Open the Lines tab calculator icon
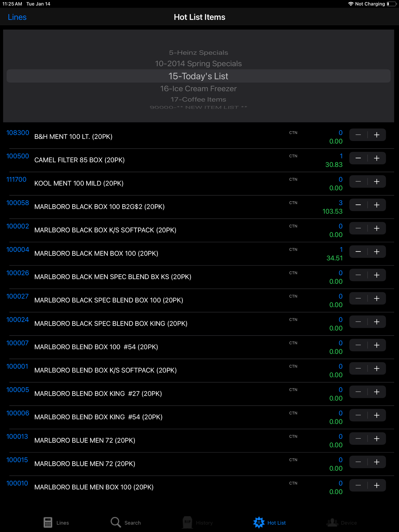Image resolution: width=399 pixels, height=532 pixels. click(x=48, y=522)
